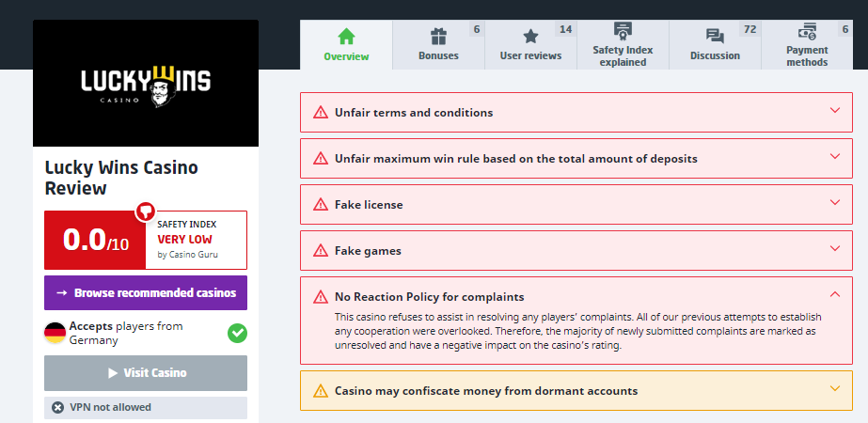This screenshot has height=423, width=868.
Task: Collapse the No Reaction Policy section
Action: pos(834,295)
